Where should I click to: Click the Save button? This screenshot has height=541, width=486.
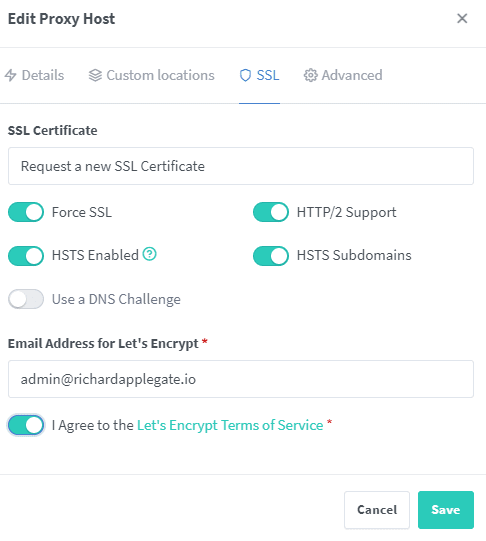pyautogui.click(x=446, y=510)
